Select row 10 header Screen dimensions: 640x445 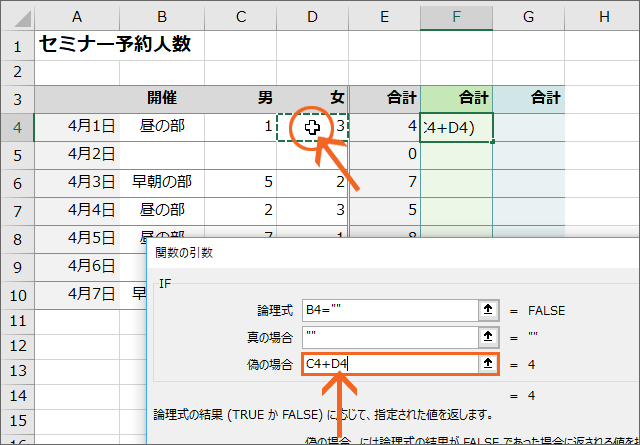(17, 295)
